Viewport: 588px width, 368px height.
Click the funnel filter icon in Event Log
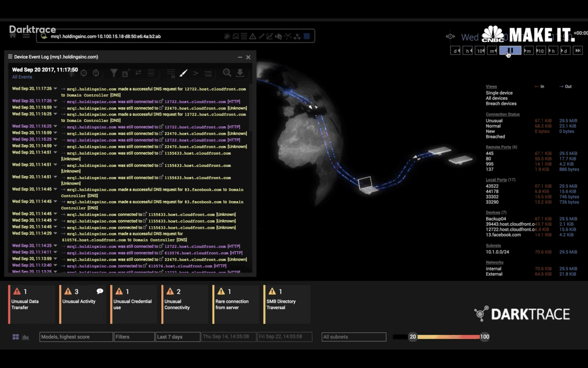pyautogui.click(x=114, y=73)
